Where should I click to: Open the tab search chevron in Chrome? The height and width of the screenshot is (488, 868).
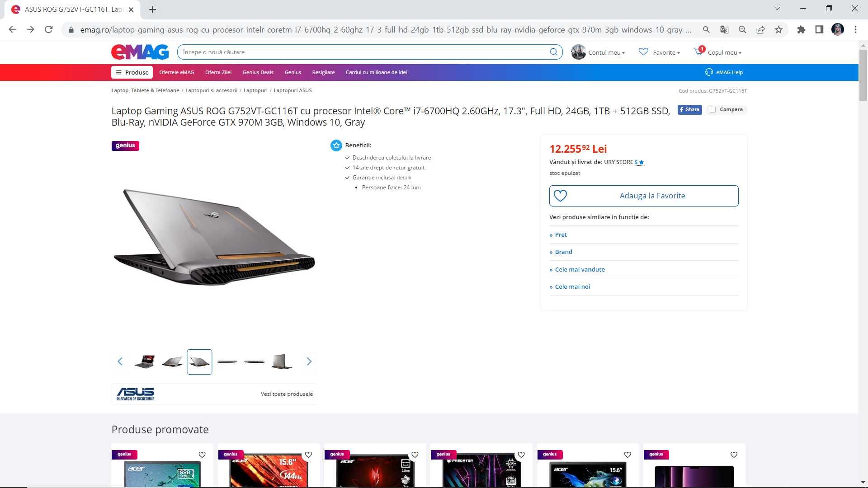tap(777, 9)
